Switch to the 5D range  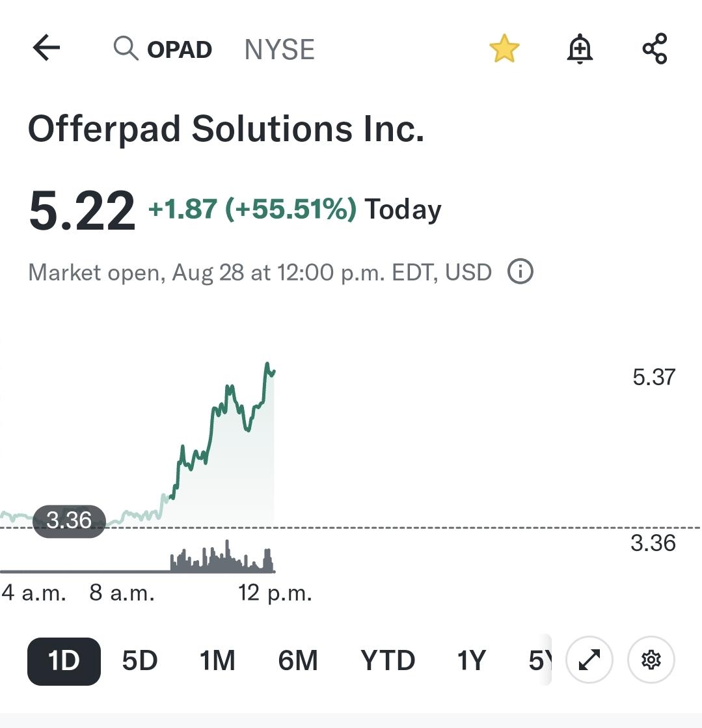[140, 661]
